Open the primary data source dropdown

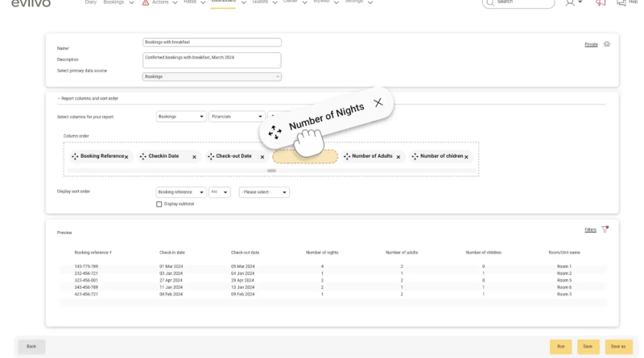(x=212, y=76)
